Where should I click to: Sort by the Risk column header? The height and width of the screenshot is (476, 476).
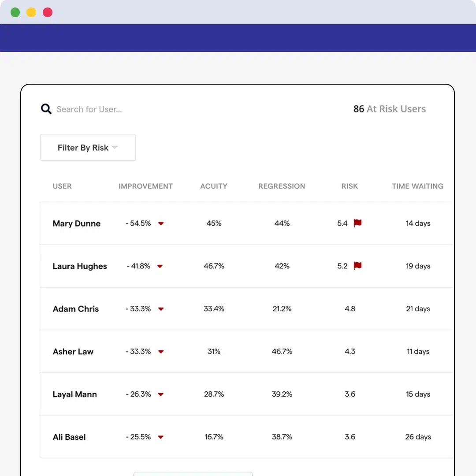(x=350, y=186)
